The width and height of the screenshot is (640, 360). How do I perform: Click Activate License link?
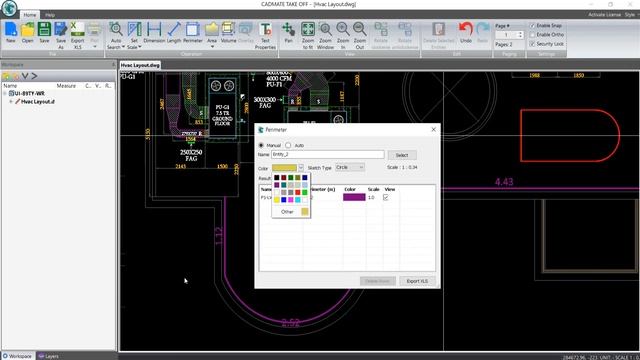604,14
